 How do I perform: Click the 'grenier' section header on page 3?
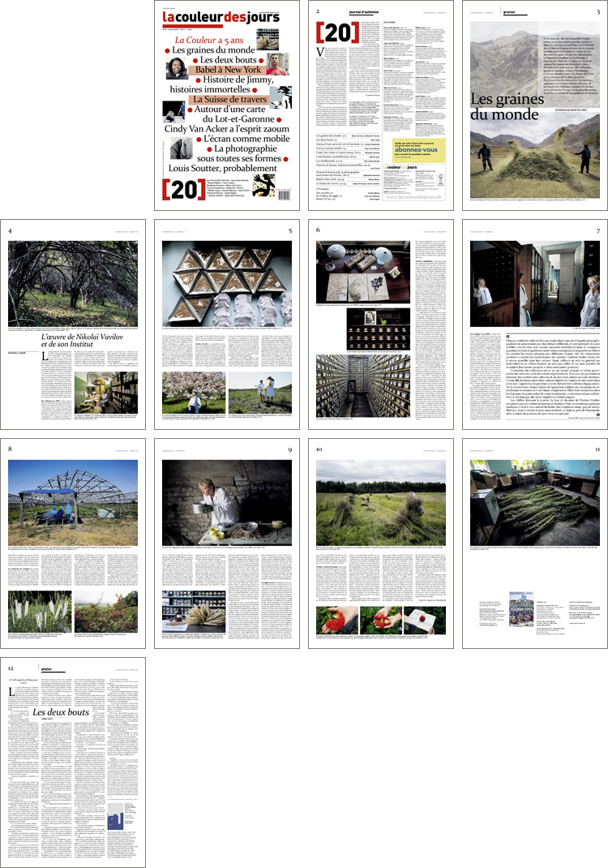pos(509,11)
